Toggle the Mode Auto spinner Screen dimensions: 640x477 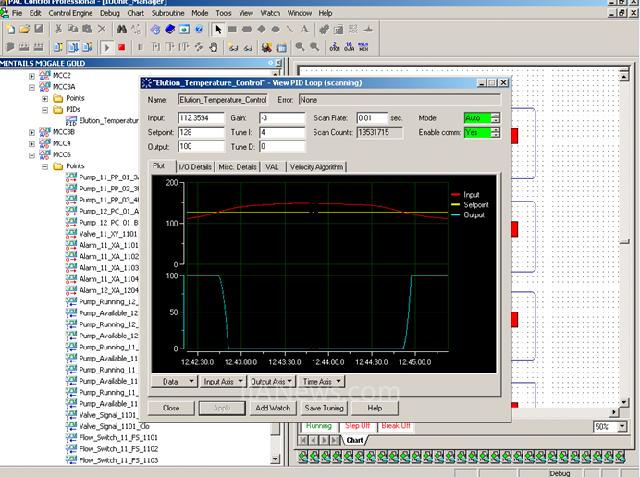click(496, 118)
